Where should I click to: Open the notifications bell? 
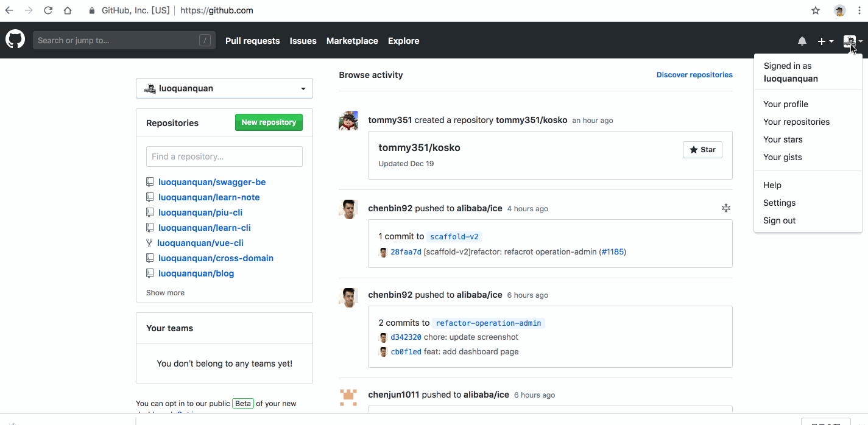802,41
